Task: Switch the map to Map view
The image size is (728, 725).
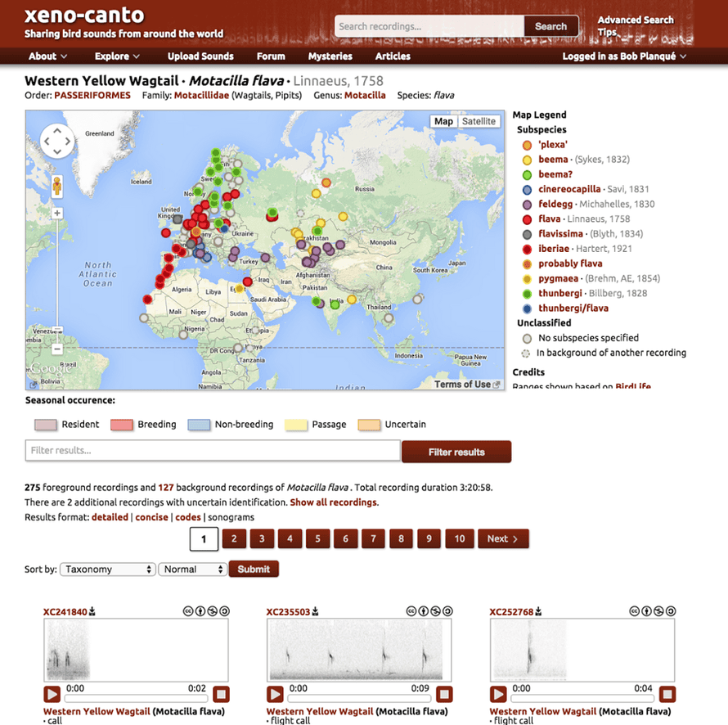Action: pos(443,121)
